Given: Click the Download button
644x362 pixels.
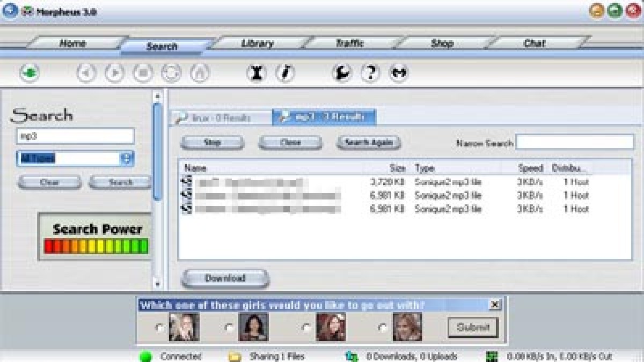Looking at the screenshot, I should point(225,278).
